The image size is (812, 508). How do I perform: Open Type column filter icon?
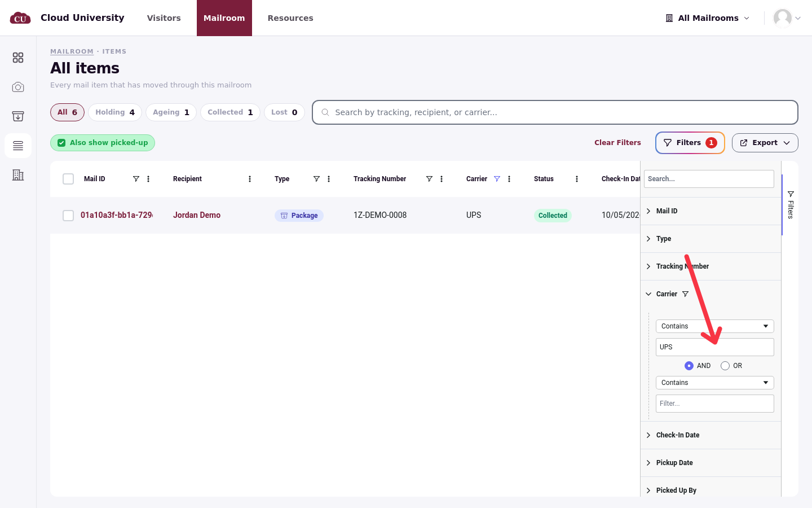(x=316, y=179)
